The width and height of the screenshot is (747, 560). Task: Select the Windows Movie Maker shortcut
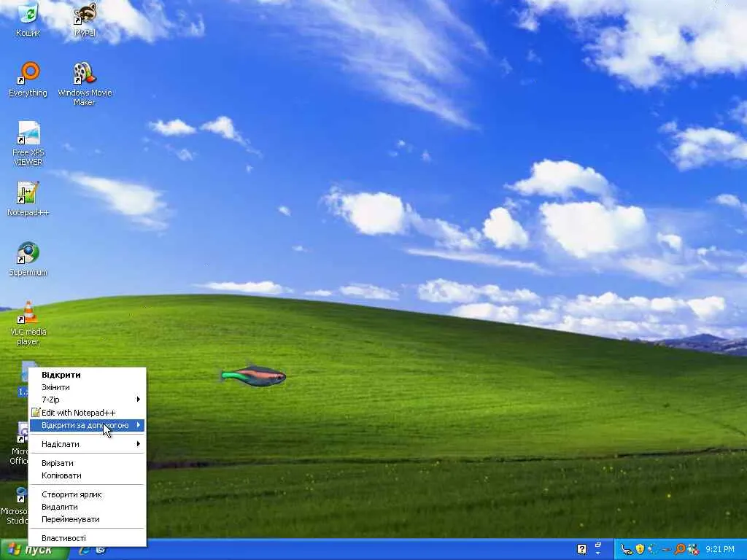coord(85,84)
